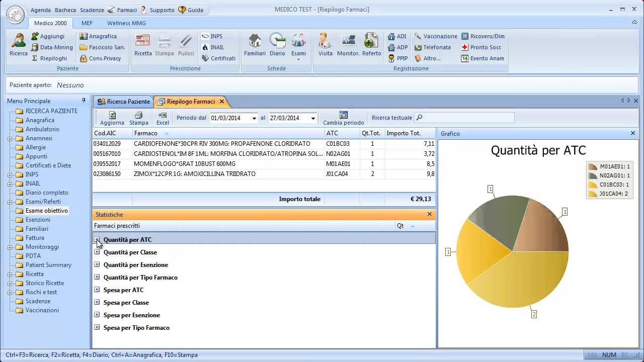644x362 pixels.
Task: Open the Ricerca patient search icon
Action: click(x=19, y=45)
